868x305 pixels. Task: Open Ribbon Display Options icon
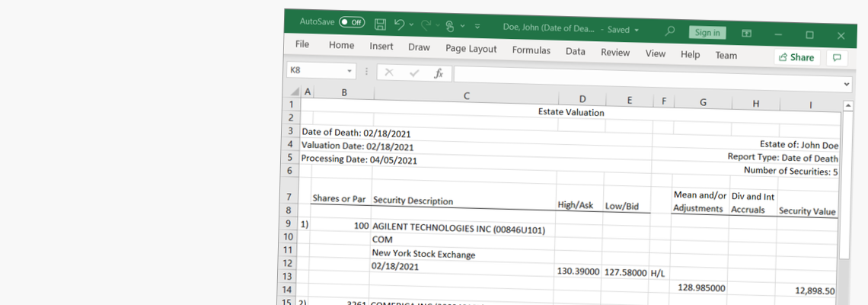tap(747, 34)
